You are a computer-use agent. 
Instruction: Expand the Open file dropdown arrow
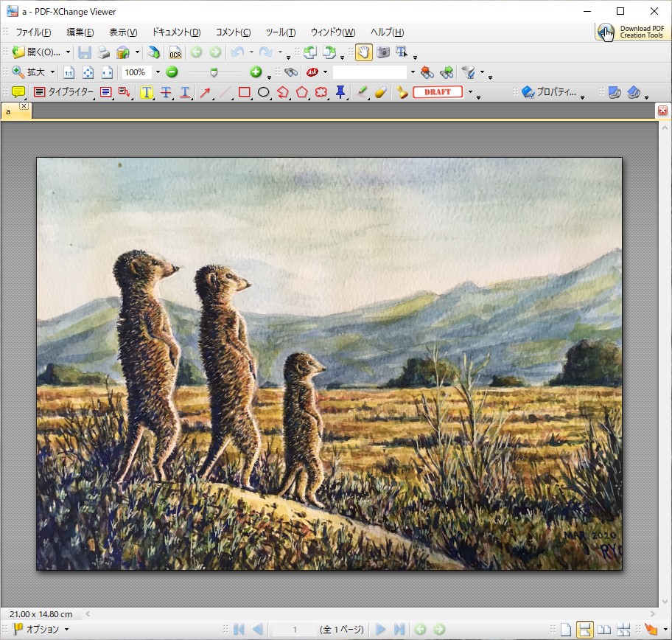68,52
